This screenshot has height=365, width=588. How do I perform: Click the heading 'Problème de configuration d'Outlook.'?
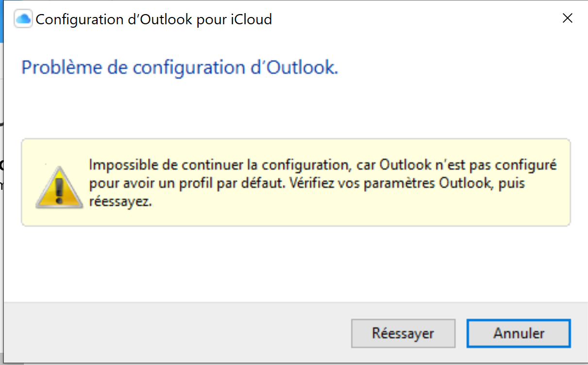(180, 67)
